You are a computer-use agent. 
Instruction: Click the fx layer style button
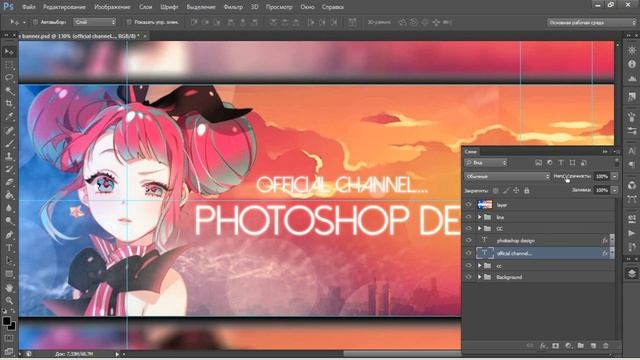[543, 346]
